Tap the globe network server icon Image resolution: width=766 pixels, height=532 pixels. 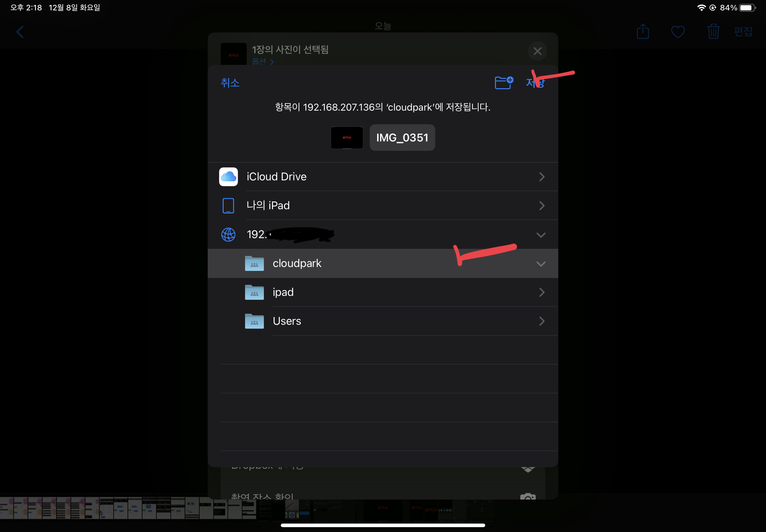click(228, 234)
